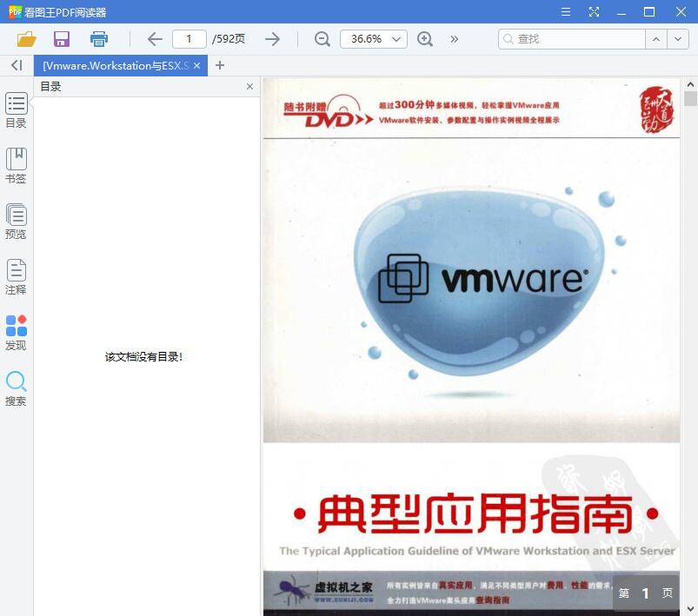Click the vertical scrollbar up arrow
The width and height of the screenshot is (698, 616).
(x=690, y=84)
